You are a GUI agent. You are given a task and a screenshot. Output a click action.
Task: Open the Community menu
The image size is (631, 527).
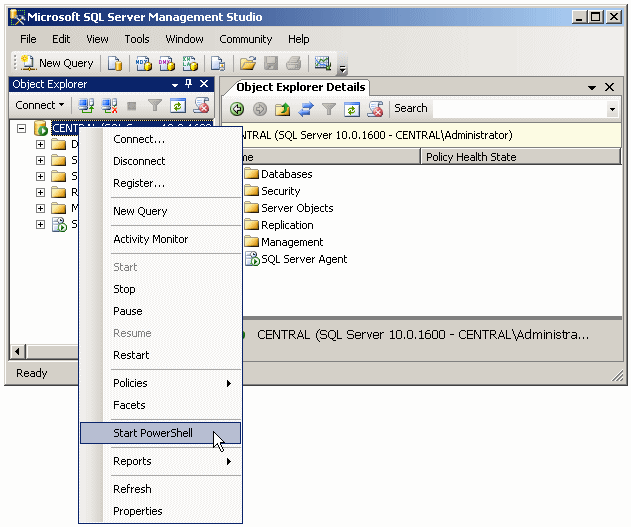[x=245, y=39]
